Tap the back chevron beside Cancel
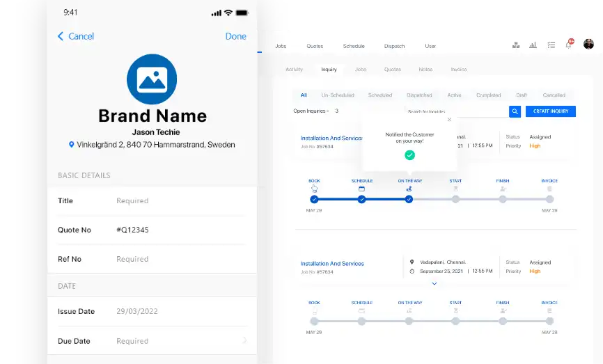The height and width of the screenshot is (364, 603). [x=61, y=36]
